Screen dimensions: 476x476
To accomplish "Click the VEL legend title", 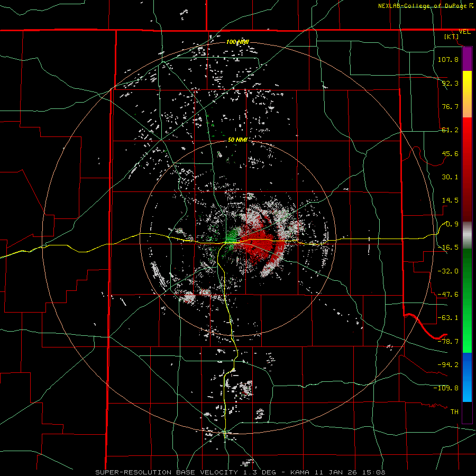I will point(464,32).
